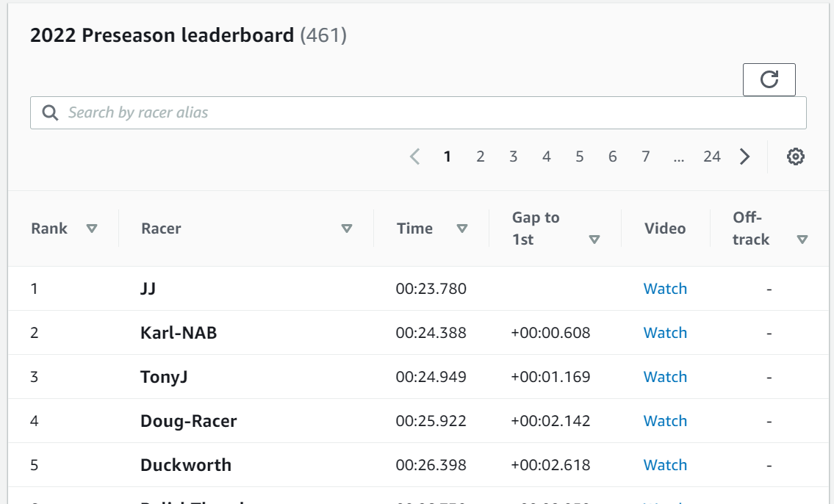The width and height of the screenshot is (834, 504).
Task: Click the Off-track header label
Action: click(x=751, y=228)
